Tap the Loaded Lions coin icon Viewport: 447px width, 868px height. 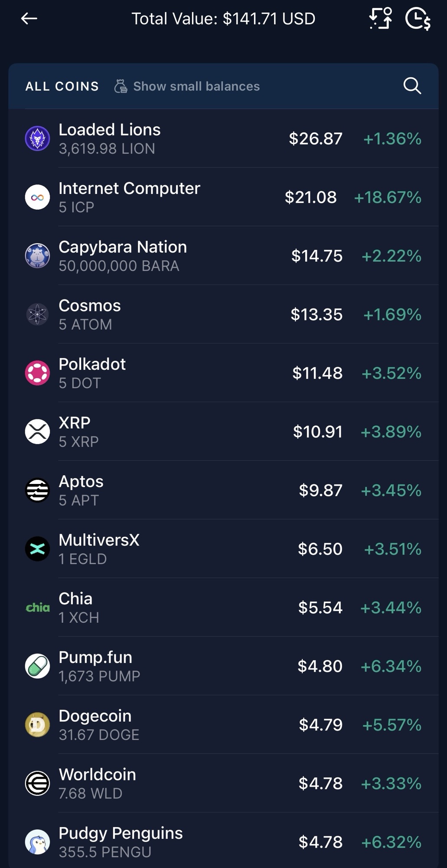click(x=38, y=139)
